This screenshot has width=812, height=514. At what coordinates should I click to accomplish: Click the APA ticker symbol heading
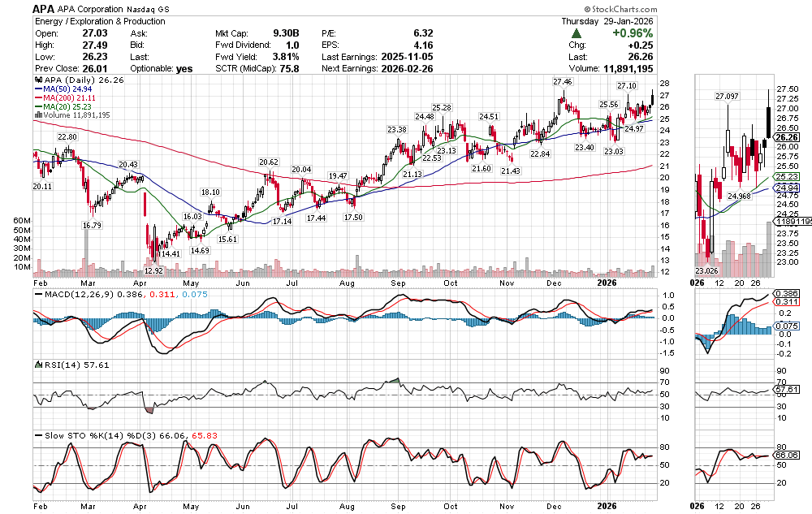46,9
